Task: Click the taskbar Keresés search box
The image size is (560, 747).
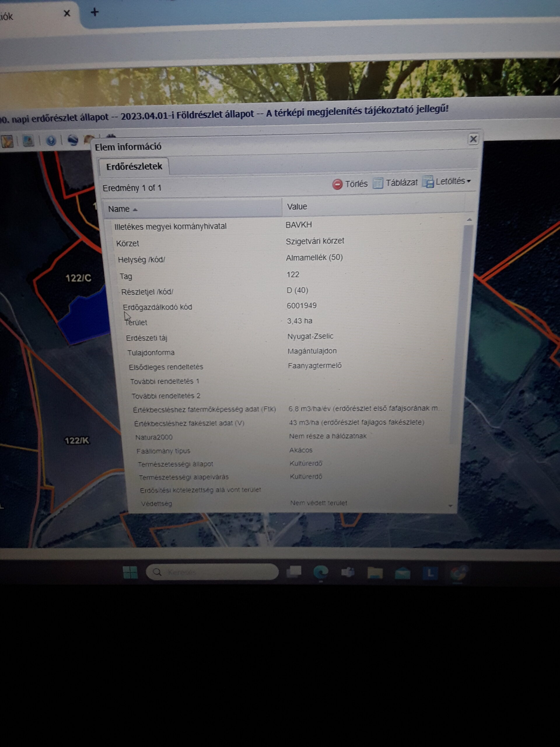Action: pyautogui.click(x=212, y=572)
